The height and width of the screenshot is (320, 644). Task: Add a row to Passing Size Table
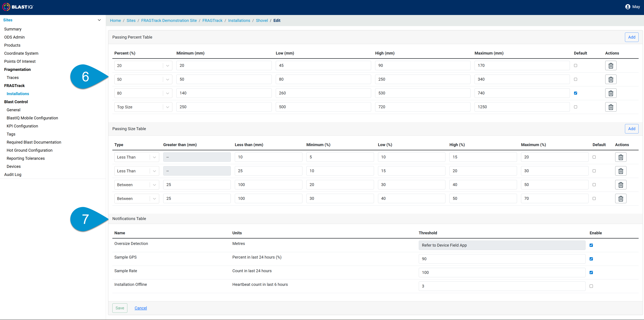[632, 129]
